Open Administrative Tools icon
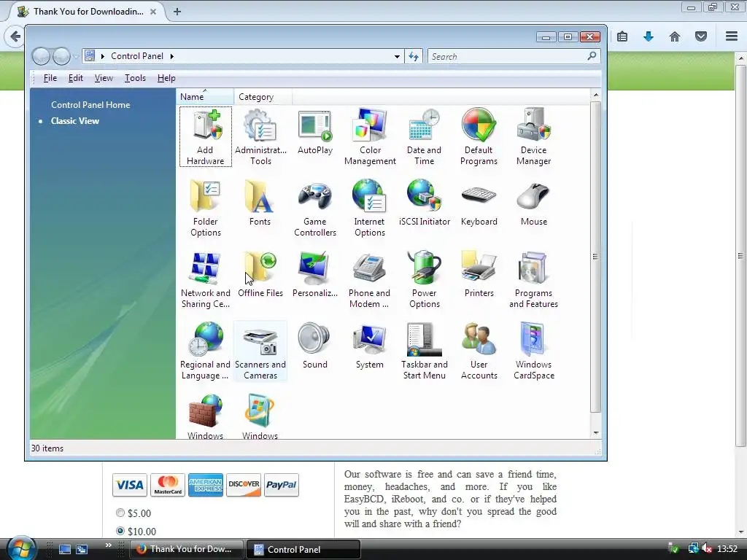The image size is (747, 560). 260,136
